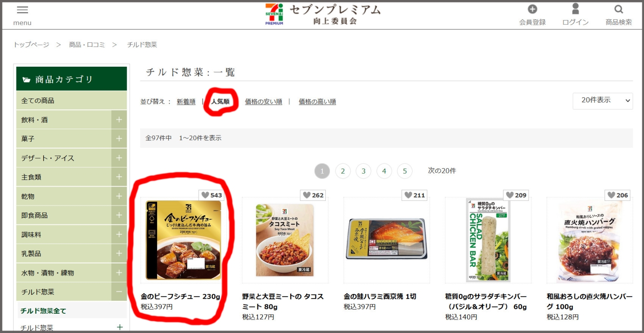Open the hamburger menu

click(x=22, y=10)
